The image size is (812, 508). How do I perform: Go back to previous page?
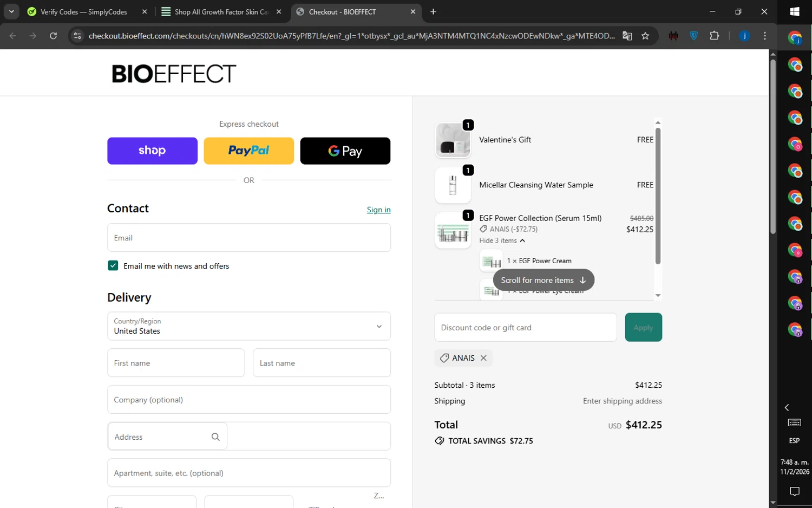coord(13,36)
